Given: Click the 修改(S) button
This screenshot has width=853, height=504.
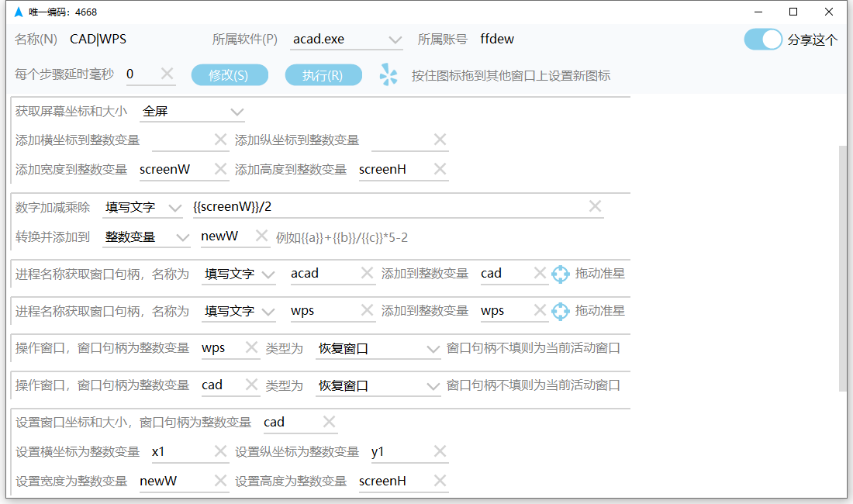Looking at the screenshot, I should point(230,75).
